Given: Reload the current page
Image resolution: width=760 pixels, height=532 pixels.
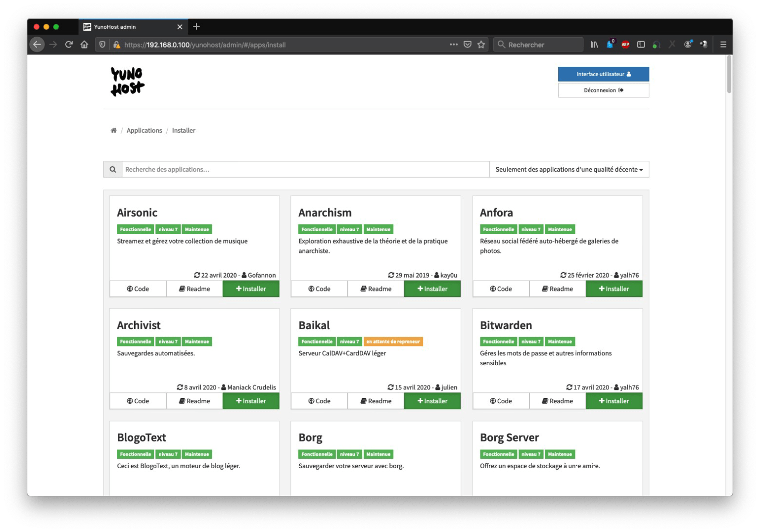Looking at the screenshot, I should (x=69, y=45).
